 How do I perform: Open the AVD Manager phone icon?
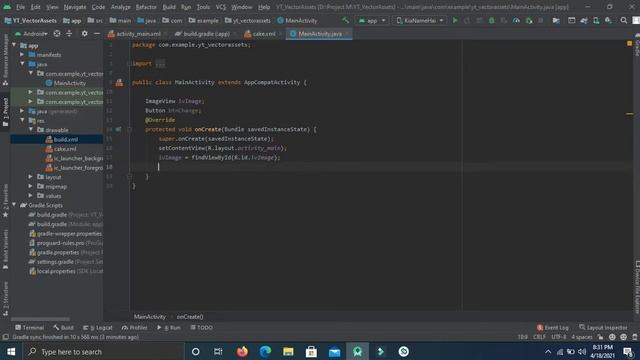(596, 20)
